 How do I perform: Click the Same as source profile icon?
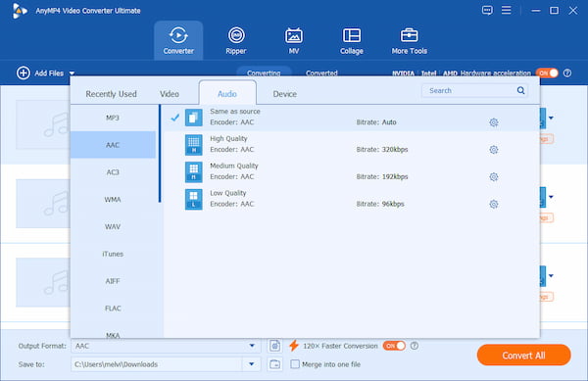tap(193, 118)
